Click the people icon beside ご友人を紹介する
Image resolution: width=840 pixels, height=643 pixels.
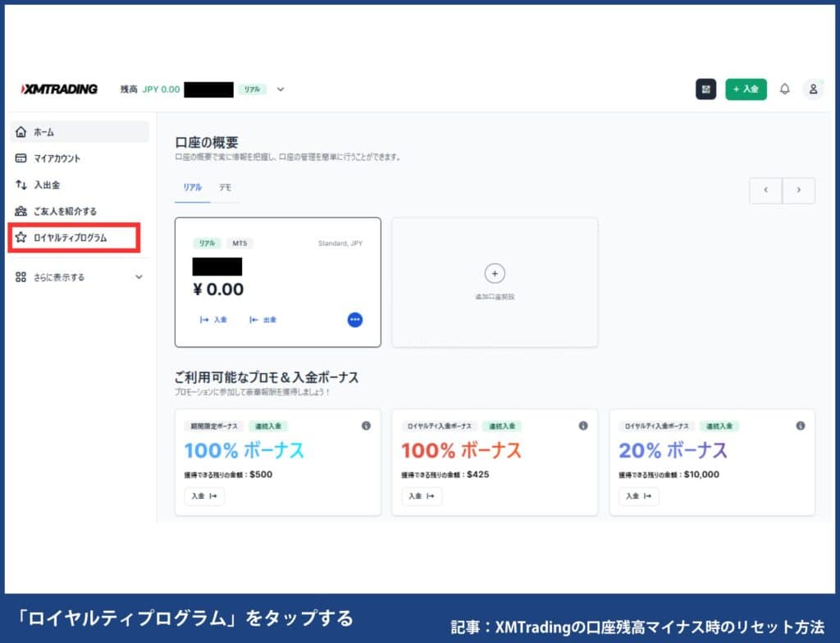(x=21, y=211)
